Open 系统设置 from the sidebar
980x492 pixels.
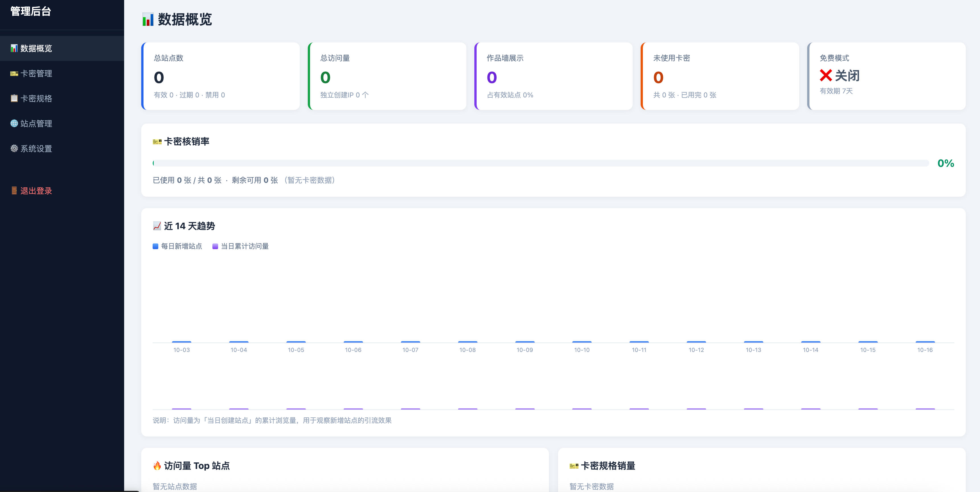pyautogui.click(x=62, y=149)
